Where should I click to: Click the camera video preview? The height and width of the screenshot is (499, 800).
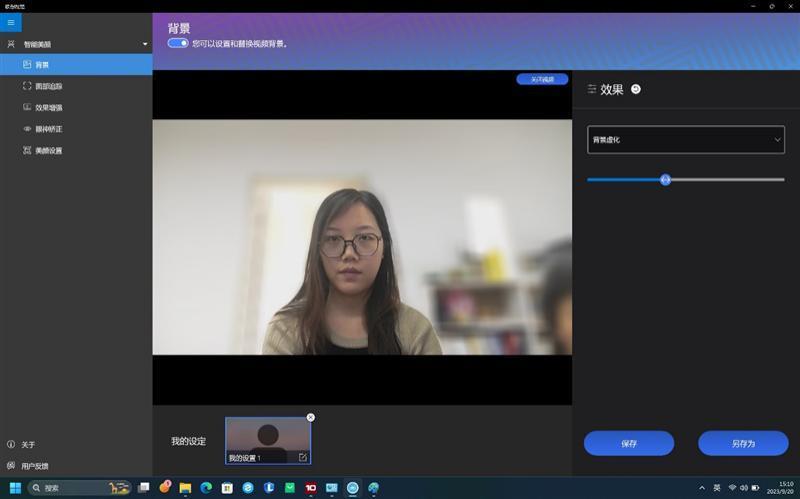point(362,237)
